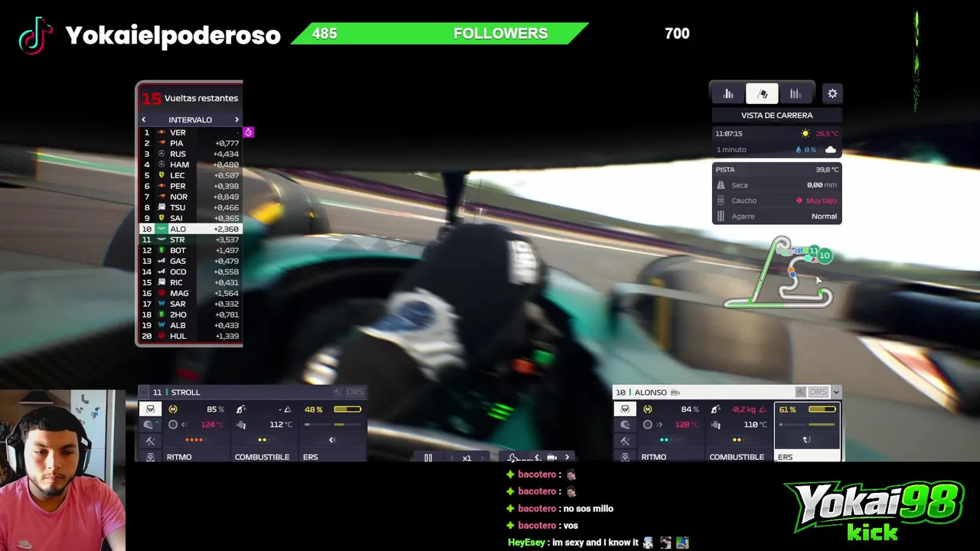This screenshot has width=980, height=551.
Task: Select HAM row in standings
Action: click(189, 165)
